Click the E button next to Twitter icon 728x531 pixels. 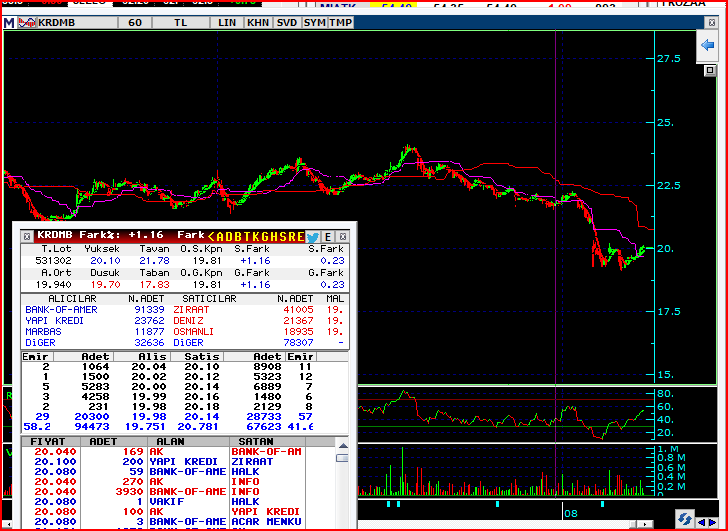click(328, 237)
